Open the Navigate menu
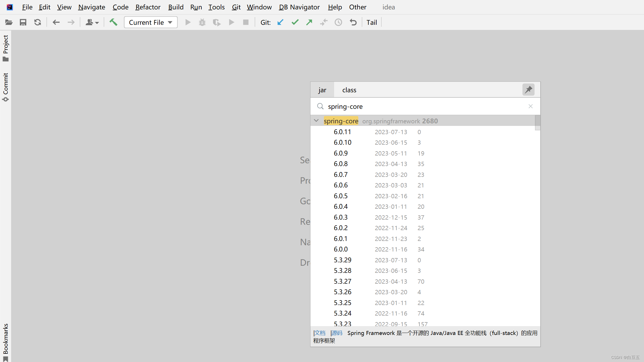The image size is (644, 362). pos(92,7)
